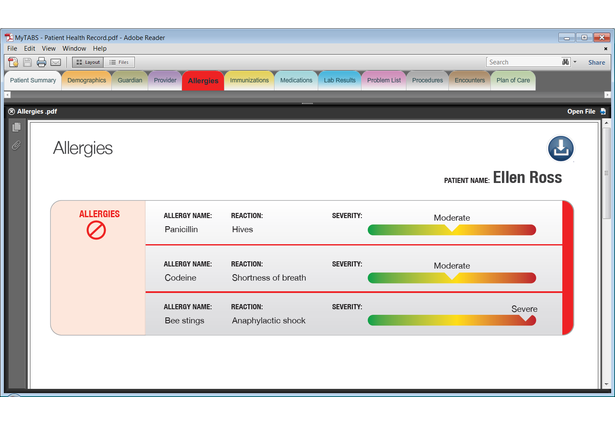Select the Allergies tab
This screenshot has height=424, width=615.
pyautogui.click(x=203, y=81)
